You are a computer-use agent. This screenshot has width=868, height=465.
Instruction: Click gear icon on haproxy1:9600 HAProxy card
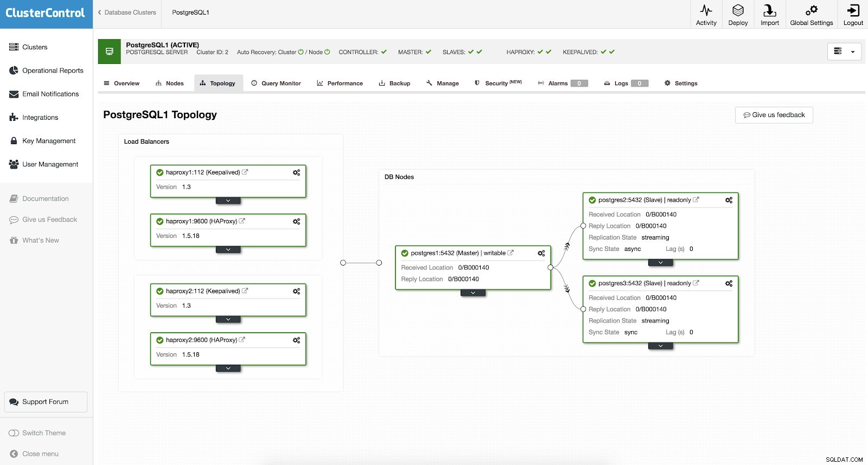296,221
